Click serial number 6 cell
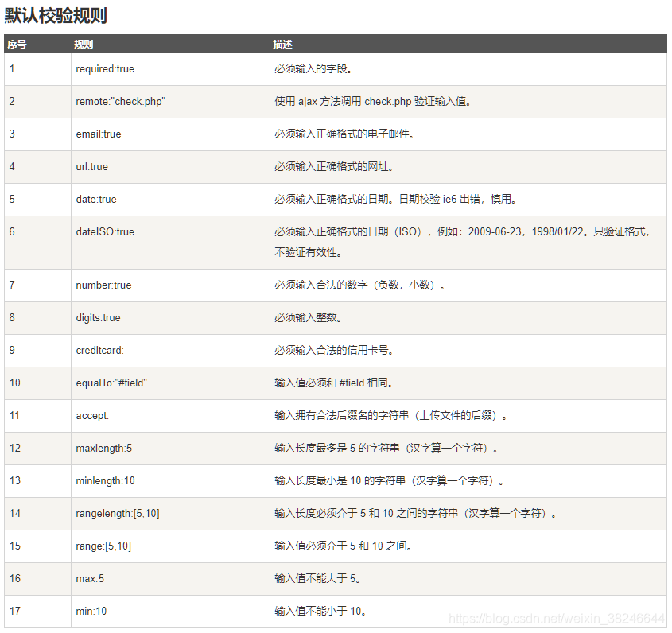672x633 pixels. [37, 242]
